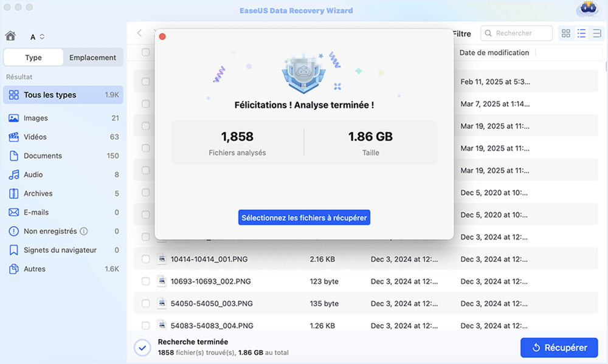The image size is (608, 364).
Task: Close the Analyse terminée dialog
Action: 162,36
